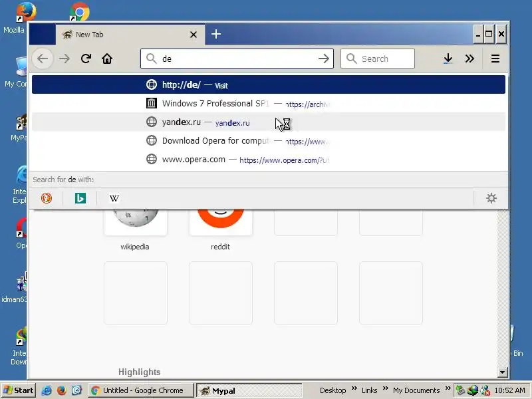Expand the toolbar overflow chevron menu

coord(469,59)
